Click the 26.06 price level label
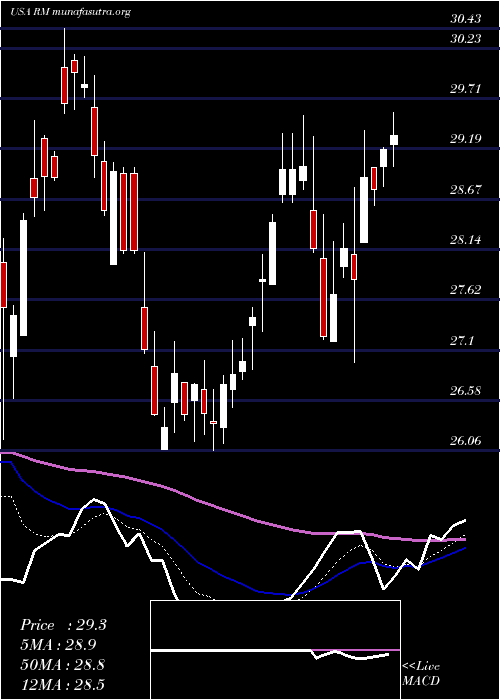This screenshot has width=500, height=700. point(466,442)
